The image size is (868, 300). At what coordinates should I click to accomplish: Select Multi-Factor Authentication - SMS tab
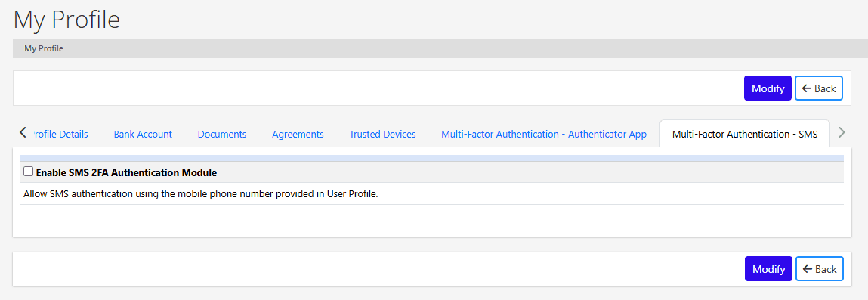745,134
